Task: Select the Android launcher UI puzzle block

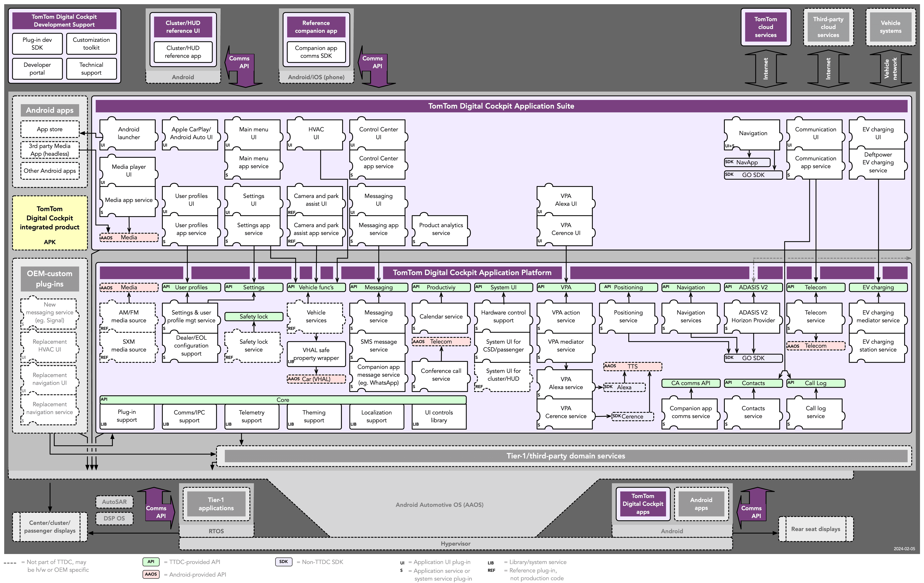Action: pyautogui.click(x=128, y=134)
